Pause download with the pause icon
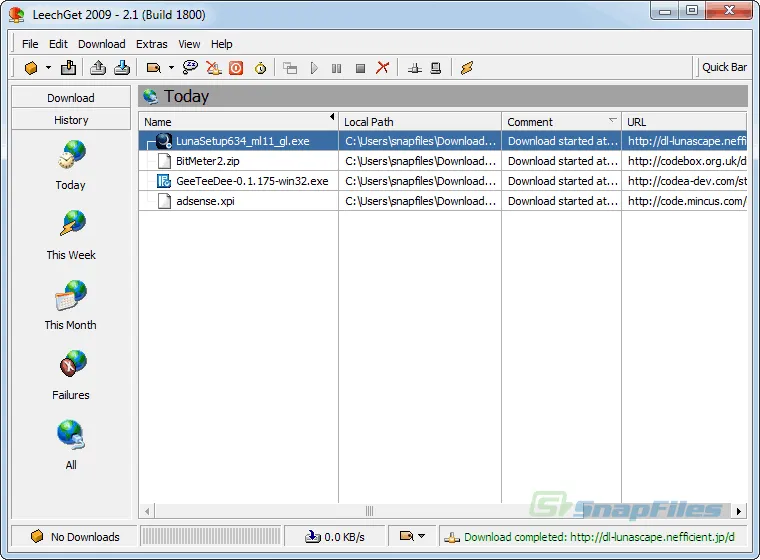The width and height of the screenshot is (760, 560). point(336,68)
